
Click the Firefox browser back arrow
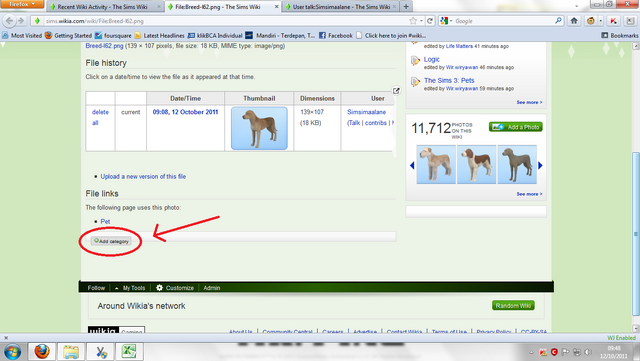tap(9, 21)
